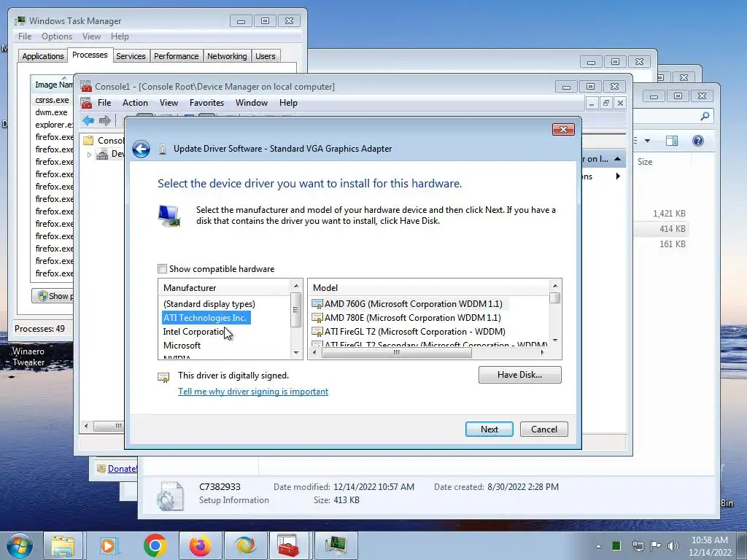747x560 pixels.
Task: Open Windows Start menu
Action: tap(19, 545)
